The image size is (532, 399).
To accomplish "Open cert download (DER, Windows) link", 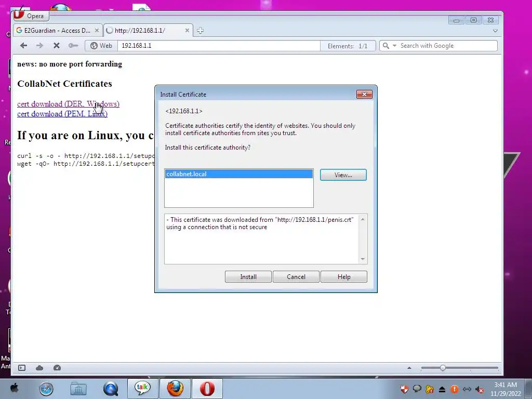I will click(x=68, y=104).
